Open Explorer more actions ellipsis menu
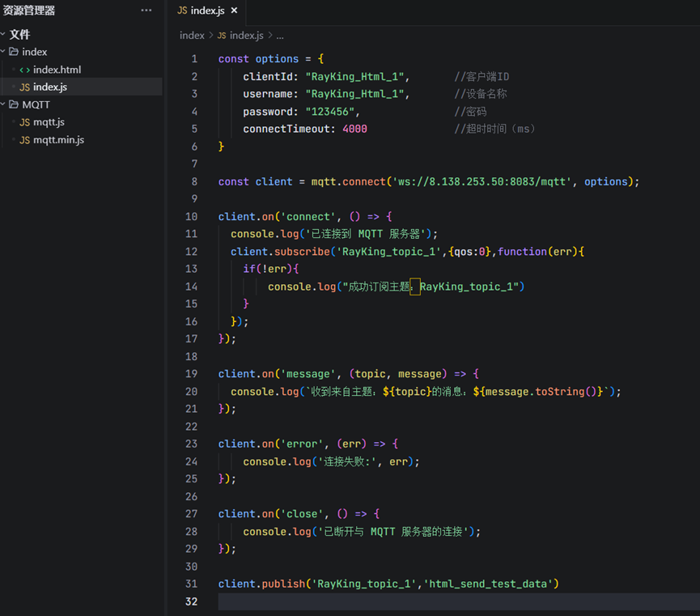The width and height of the screenshot is (700, 616). (146, 11)
